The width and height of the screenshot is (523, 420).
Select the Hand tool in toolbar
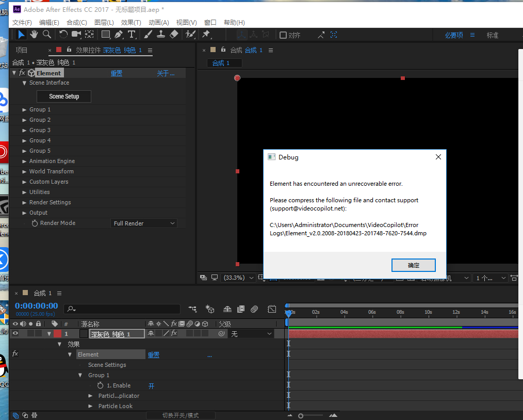[34, 35]
